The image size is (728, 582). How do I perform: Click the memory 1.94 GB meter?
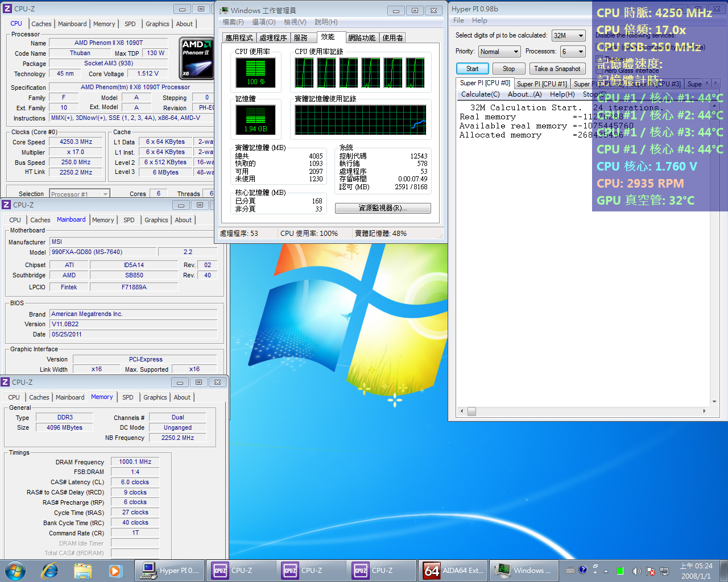pos(256,120)
